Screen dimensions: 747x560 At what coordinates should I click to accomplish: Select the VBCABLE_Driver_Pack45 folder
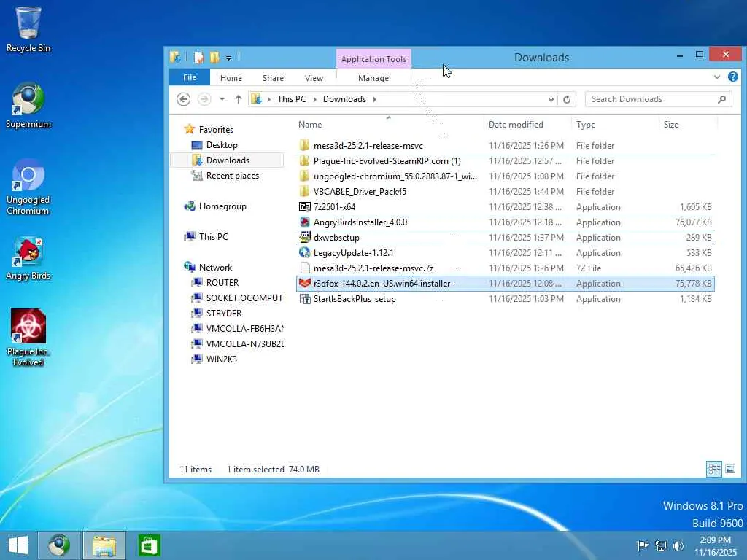[x=506, y=192]
